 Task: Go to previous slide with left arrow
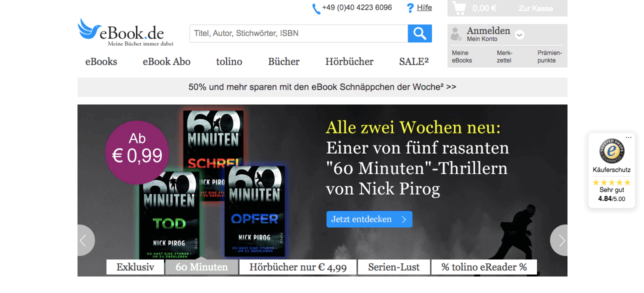(x=85, y=240)
